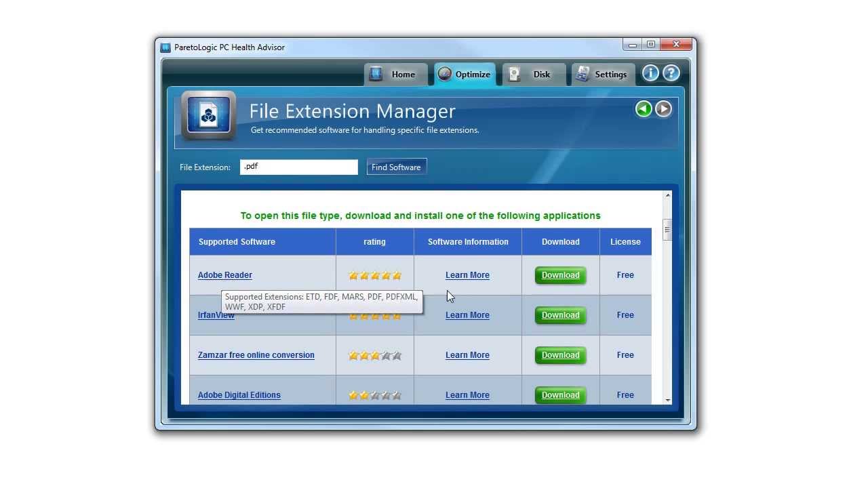Go forward with gray right arrow
The image size is (868, 488).
point(663,108)
